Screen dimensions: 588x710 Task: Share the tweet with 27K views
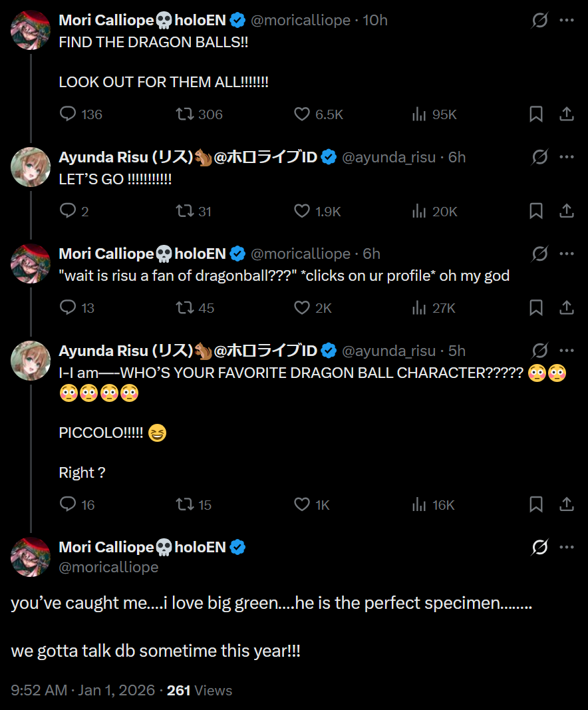pyautogui.click(x=567, y=308)
